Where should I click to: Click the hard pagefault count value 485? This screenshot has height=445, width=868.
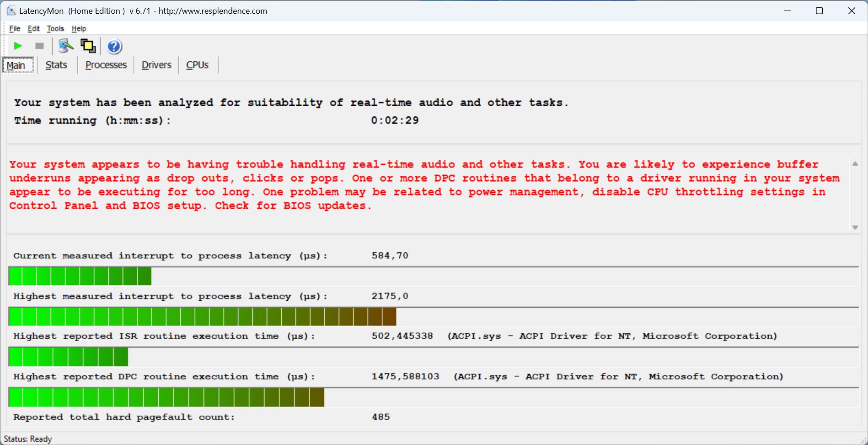coord(381,417)
